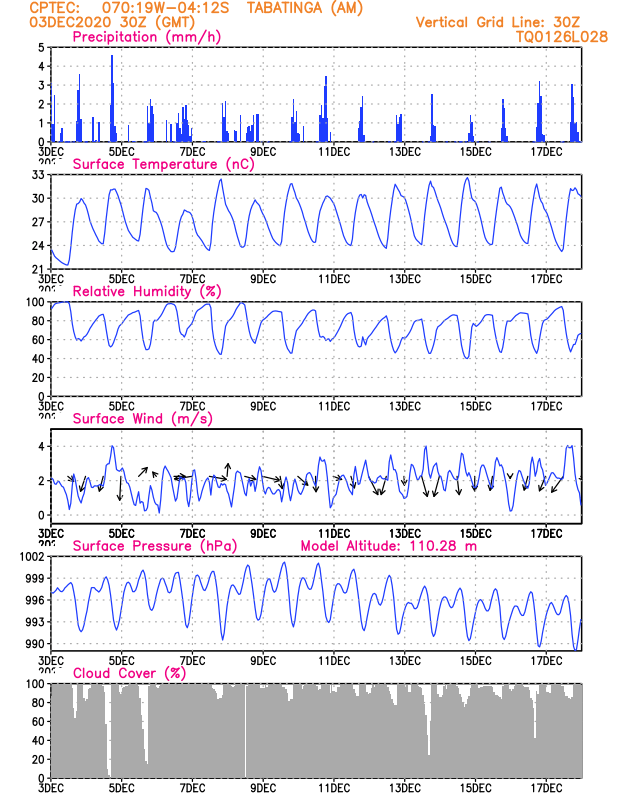Viewport: 618px width, 800px height.
Task: Click 9DEC label under Precipitation chart
Action: click(x=263, y=151)
